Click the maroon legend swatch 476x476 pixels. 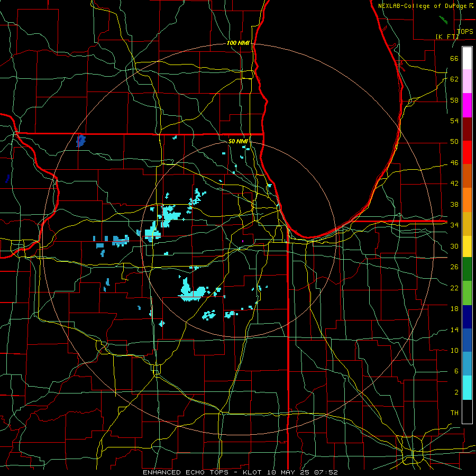467,129
